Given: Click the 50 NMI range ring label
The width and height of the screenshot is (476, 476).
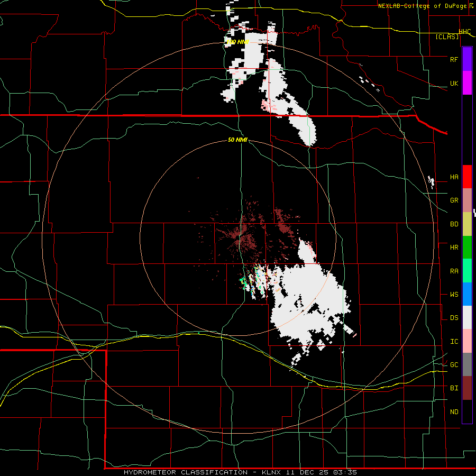Looking at the screenshot, I should (x=237, y=140).
